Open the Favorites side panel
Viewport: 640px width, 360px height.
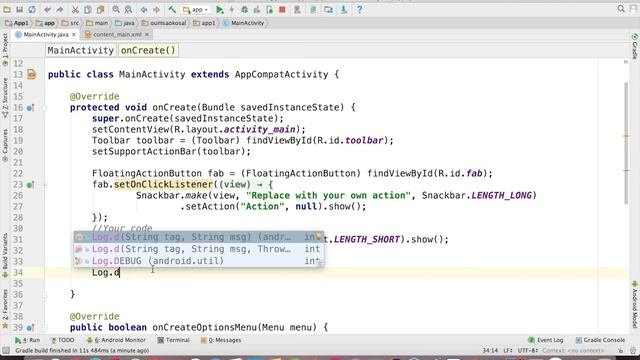click(x=5, y=309)
